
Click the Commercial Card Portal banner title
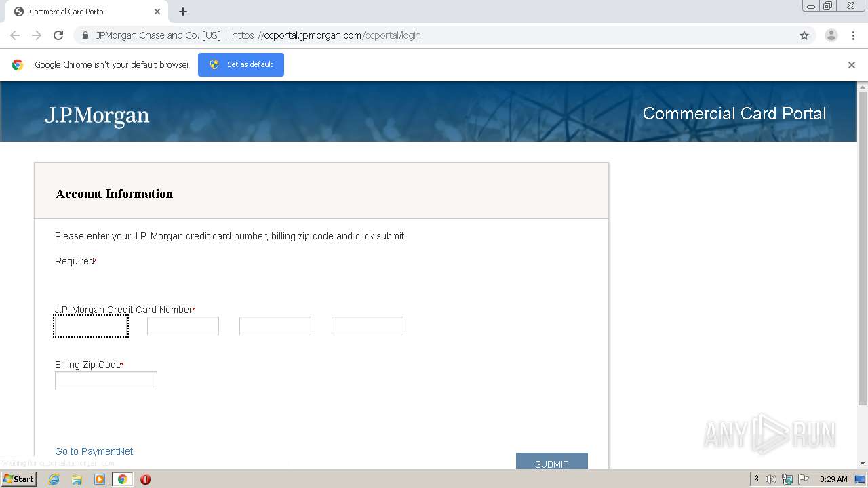click(734, 113)
